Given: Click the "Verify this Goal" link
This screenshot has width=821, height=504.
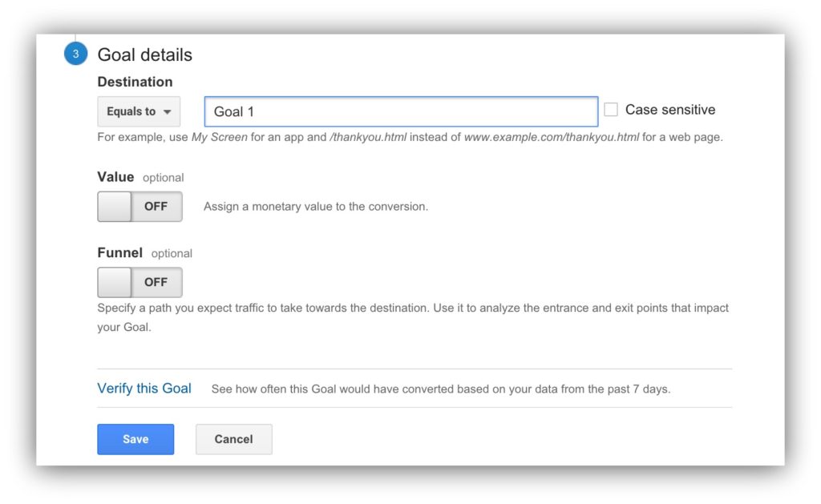Looking at the screenshot, I should 144,389.
